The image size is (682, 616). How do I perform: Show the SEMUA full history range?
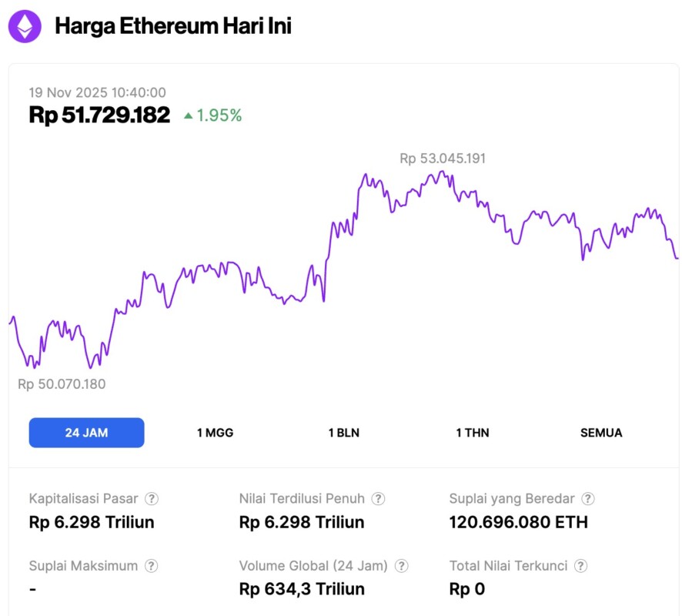[601, 433]
